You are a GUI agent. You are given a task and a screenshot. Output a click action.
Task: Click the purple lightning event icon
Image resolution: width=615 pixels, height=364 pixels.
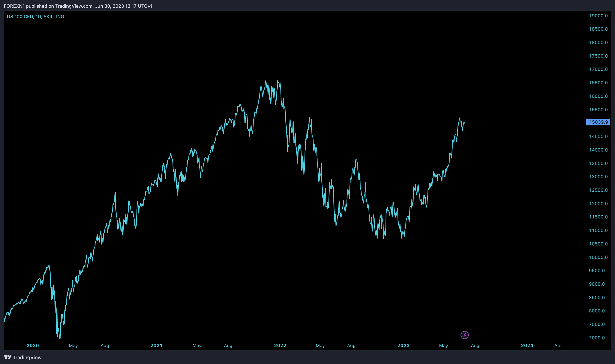pyautogui.click(x=464, y=335)
